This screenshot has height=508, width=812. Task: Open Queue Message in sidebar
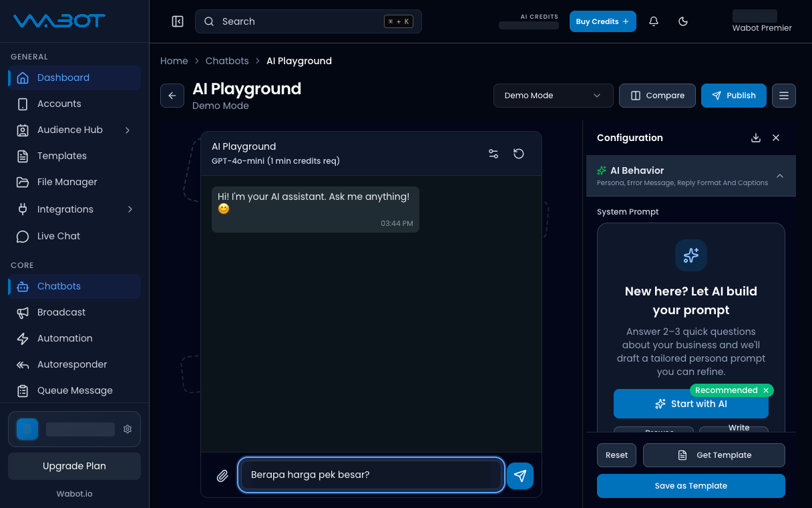click(x=74, y=390)
